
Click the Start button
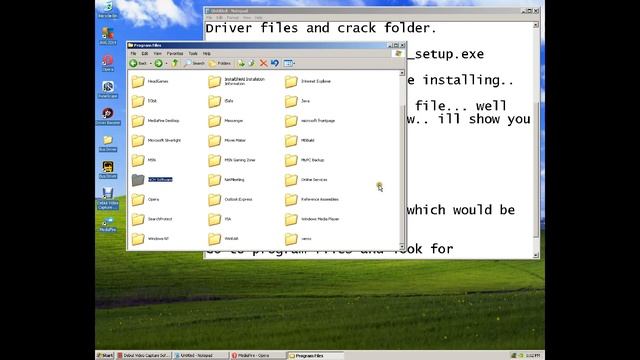click(x=105, y=356)
